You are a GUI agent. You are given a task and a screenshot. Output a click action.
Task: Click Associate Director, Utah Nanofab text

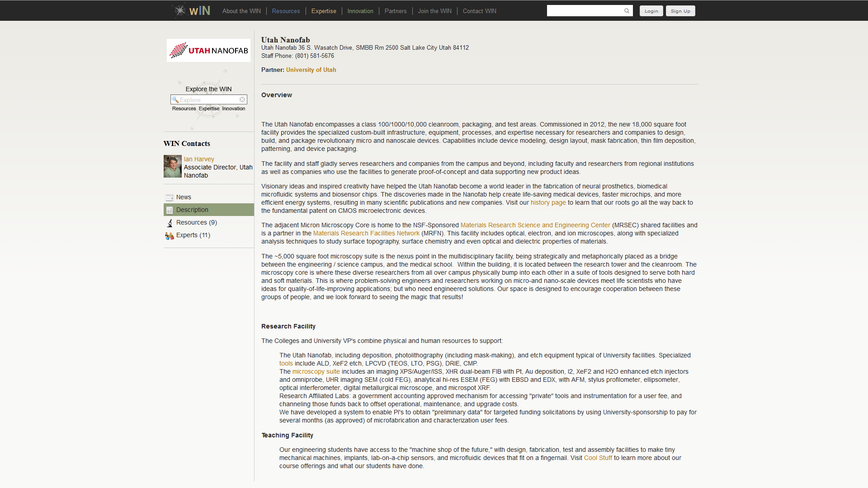(x=218, y=171)
